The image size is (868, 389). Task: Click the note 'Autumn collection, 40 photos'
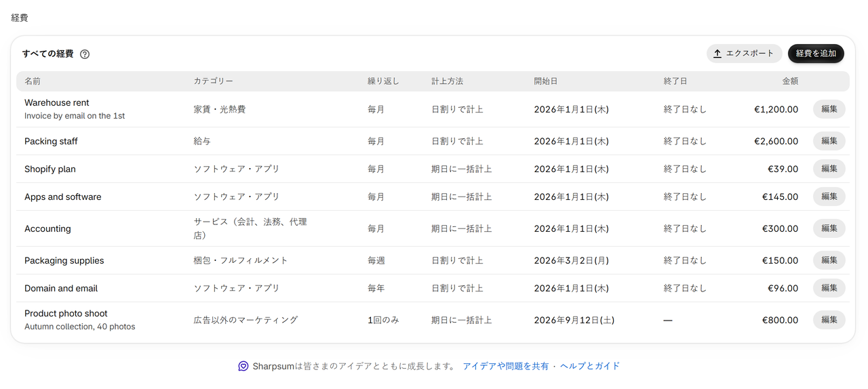(x=80, y=327)
